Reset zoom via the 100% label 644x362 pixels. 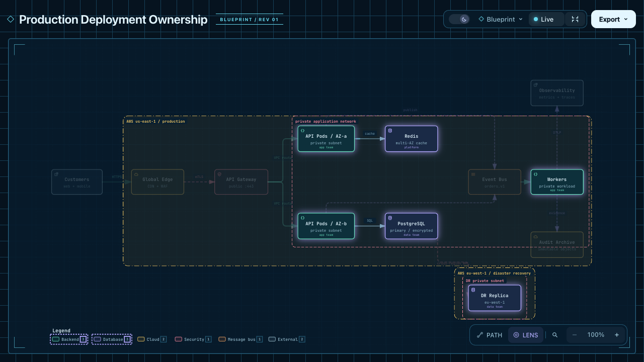[596, 335]
